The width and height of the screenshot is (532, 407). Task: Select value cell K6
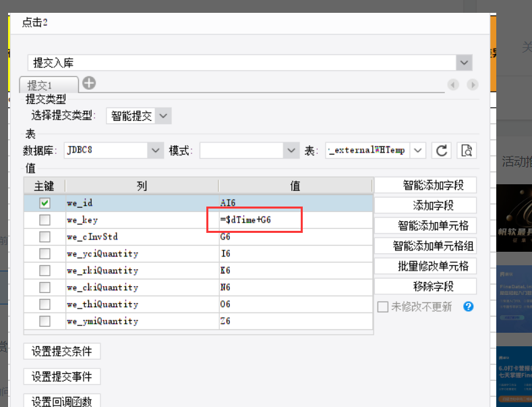(296, 271)
